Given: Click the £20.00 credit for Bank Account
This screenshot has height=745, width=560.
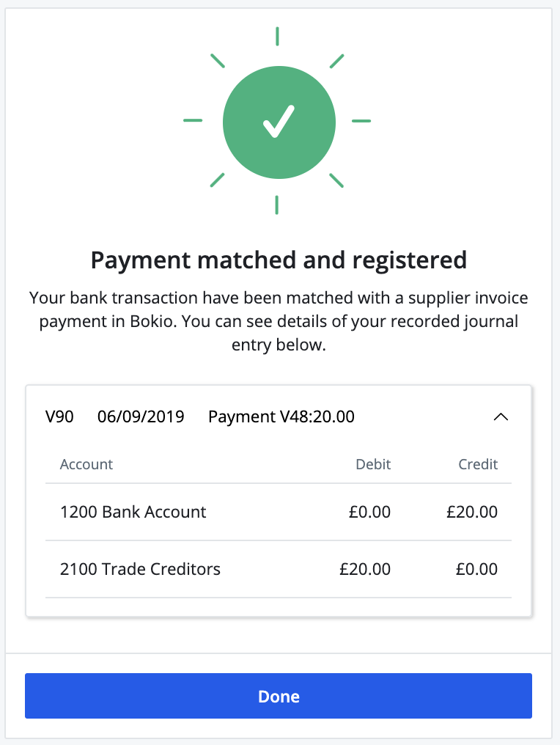Looking at the screenshot, I should pyautogui.click(x=472, y=512).
